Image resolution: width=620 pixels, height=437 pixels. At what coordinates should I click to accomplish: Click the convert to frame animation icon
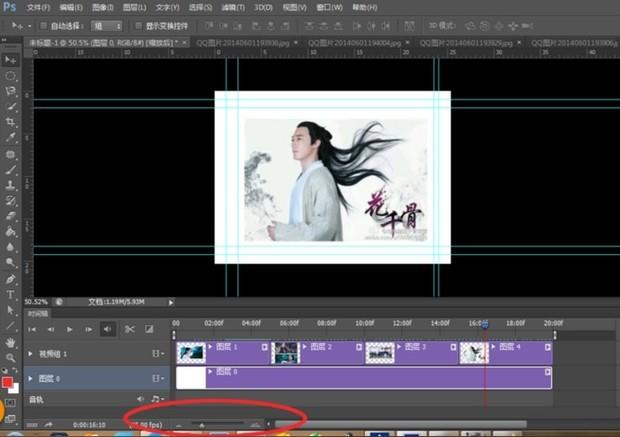[x=32, y=425]
